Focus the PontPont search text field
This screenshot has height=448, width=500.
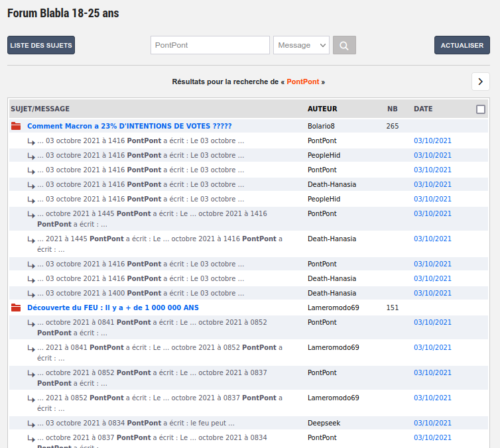pyautogui.click(x=210, y=45)
